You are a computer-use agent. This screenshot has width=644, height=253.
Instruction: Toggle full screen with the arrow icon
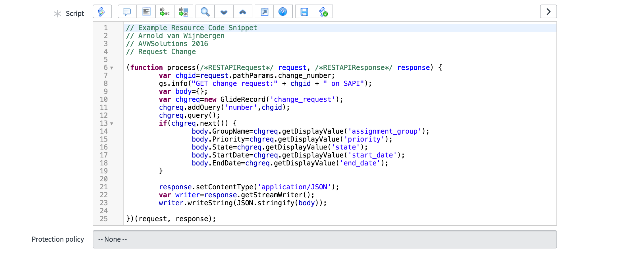click(x=264, y=12)
